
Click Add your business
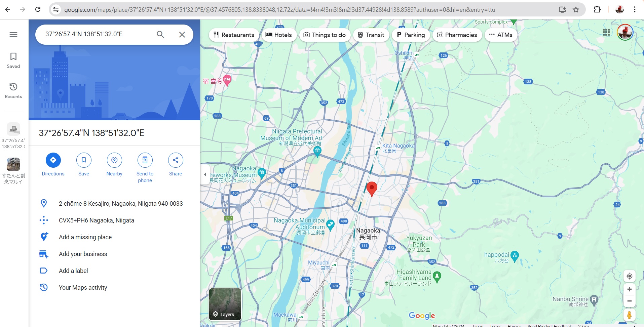click(x=114, y=254)
